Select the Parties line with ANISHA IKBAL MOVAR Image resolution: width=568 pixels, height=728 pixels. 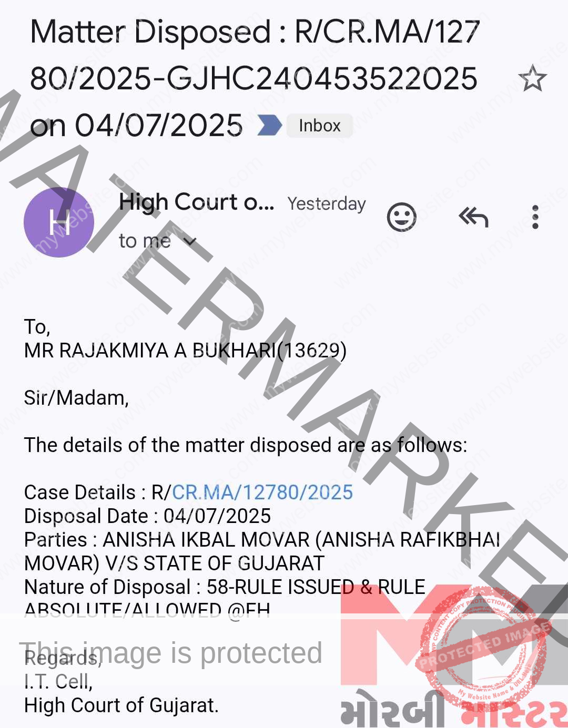[x=262, y=551]
